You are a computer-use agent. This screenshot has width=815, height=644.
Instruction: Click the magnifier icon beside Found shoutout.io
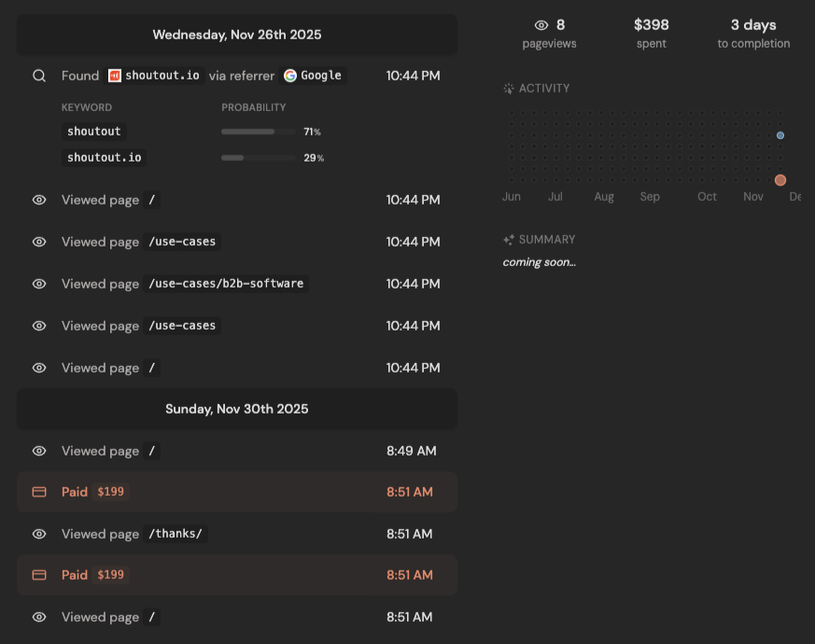(39, 76)
